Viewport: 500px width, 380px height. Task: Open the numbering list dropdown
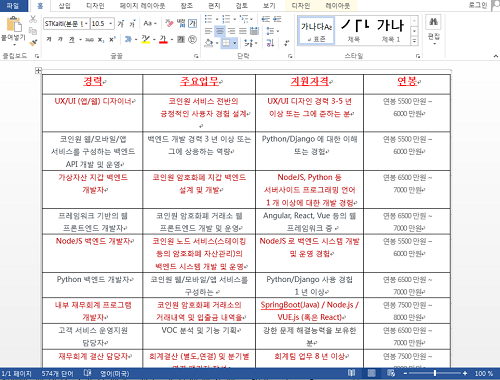[235, 19]
